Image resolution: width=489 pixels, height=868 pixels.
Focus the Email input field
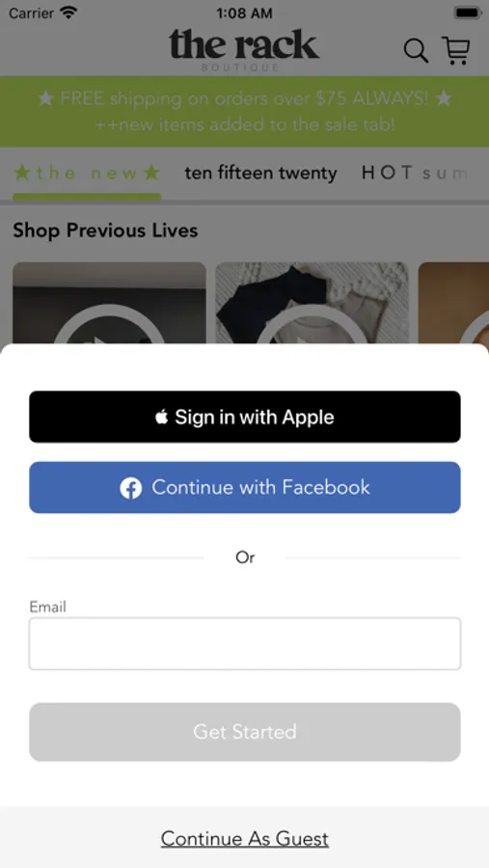245,644
